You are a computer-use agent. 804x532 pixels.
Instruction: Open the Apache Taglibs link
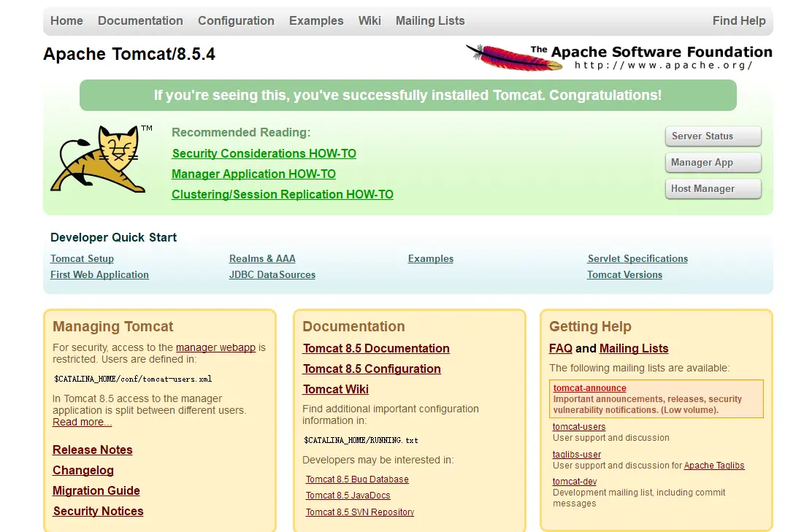point(714,466)
